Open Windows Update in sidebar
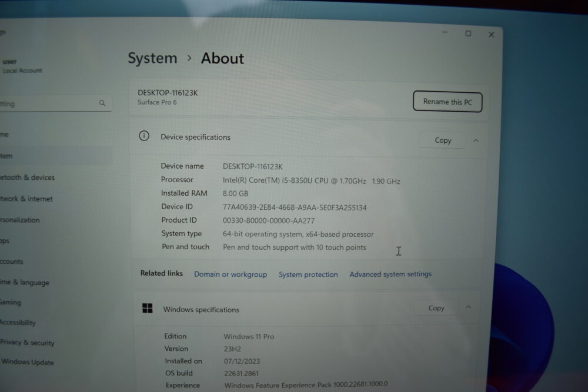The image size is (588, 392). point(28,362)
